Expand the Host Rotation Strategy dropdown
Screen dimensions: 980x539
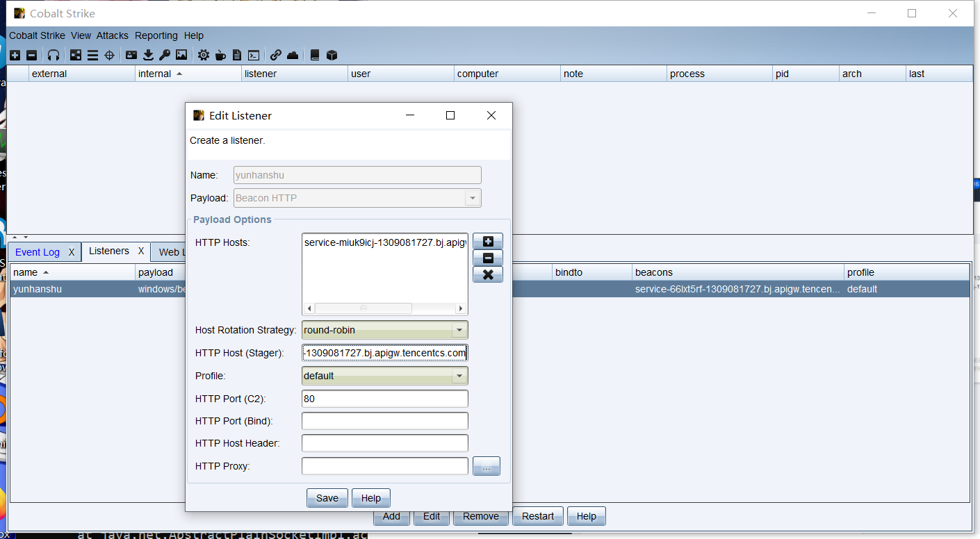point(459,330)
